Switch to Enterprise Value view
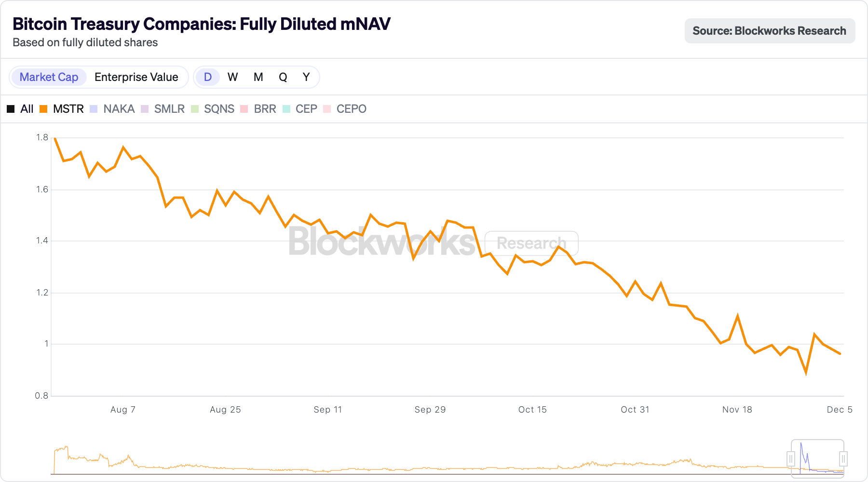This screenshot has height=482, width=868. coord(136,77)
